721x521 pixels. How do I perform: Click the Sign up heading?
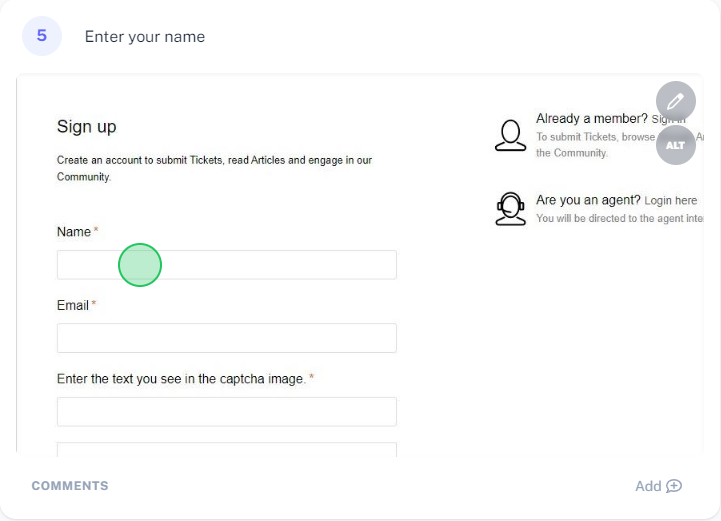86,126
